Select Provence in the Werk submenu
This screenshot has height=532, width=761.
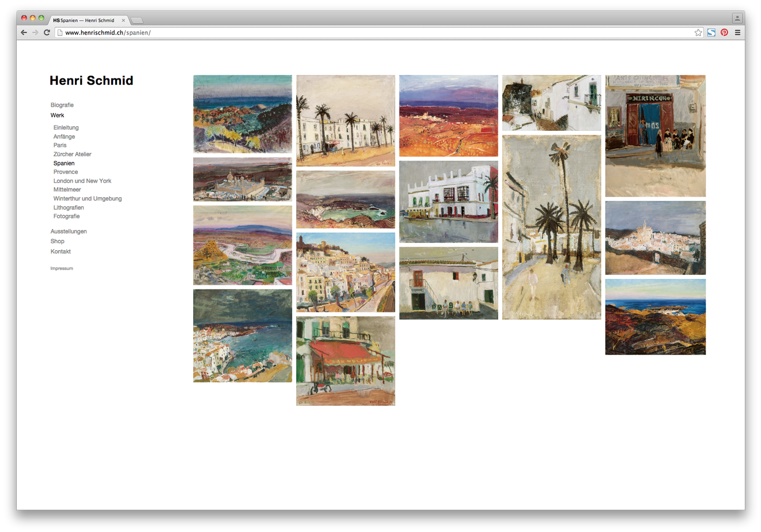pyautogui.click(x=66, y=172)
